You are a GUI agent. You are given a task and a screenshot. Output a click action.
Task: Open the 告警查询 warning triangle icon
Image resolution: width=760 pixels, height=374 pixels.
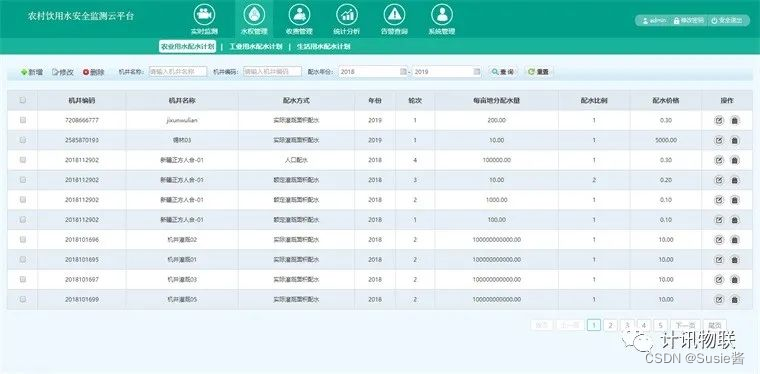point(394,15)
